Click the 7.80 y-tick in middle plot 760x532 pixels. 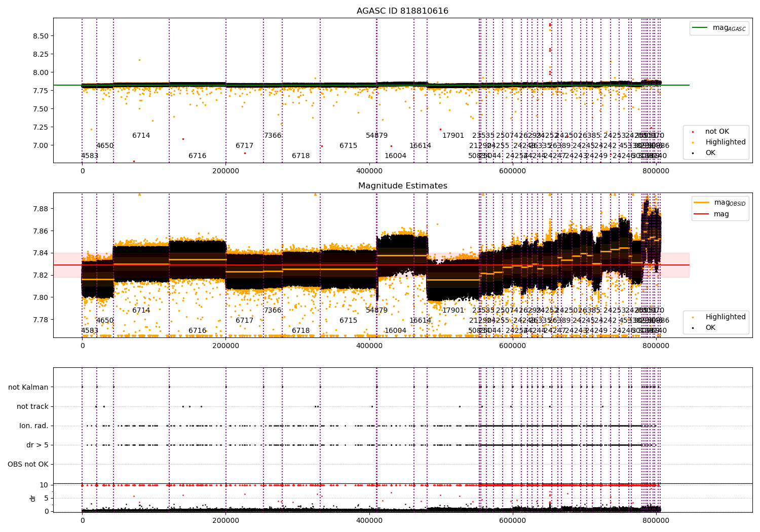(41, 298)
